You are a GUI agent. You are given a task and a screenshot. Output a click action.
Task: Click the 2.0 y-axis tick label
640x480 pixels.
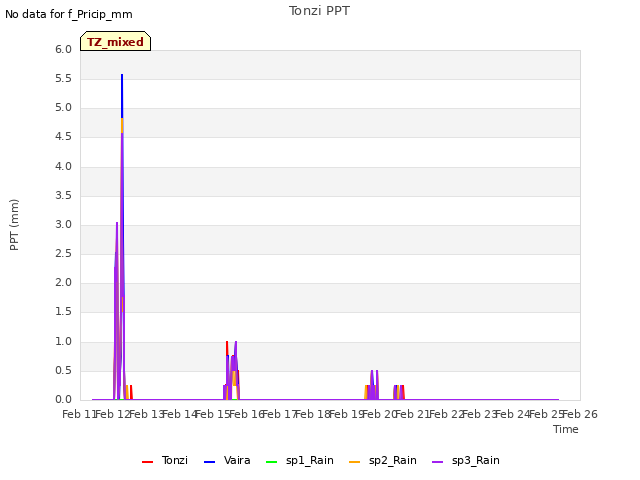pos(63,282)
